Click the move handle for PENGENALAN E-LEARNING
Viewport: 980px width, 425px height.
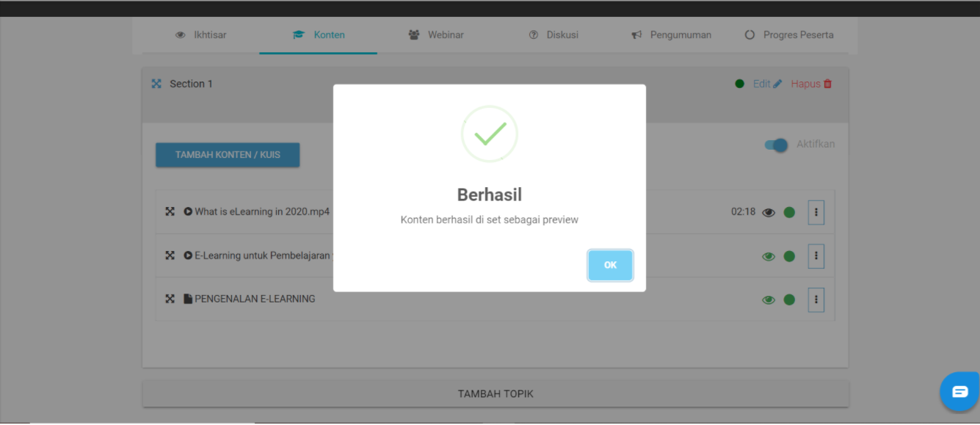coord(170,299)
